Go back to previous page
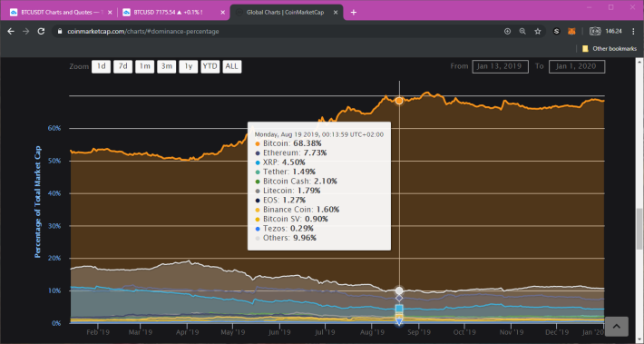The height and width of the screenshot is (344, 644). (11, 31)
